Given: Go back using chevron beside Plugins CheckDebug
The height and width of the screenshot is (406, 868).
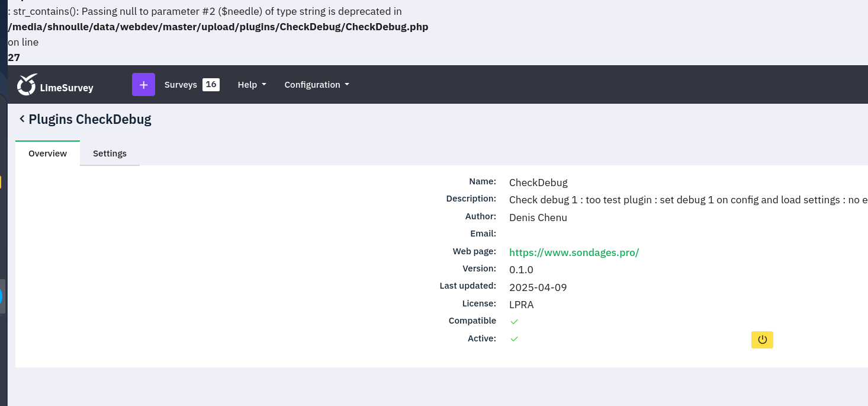Looking at the screenshot, I should tap(22, 119).
